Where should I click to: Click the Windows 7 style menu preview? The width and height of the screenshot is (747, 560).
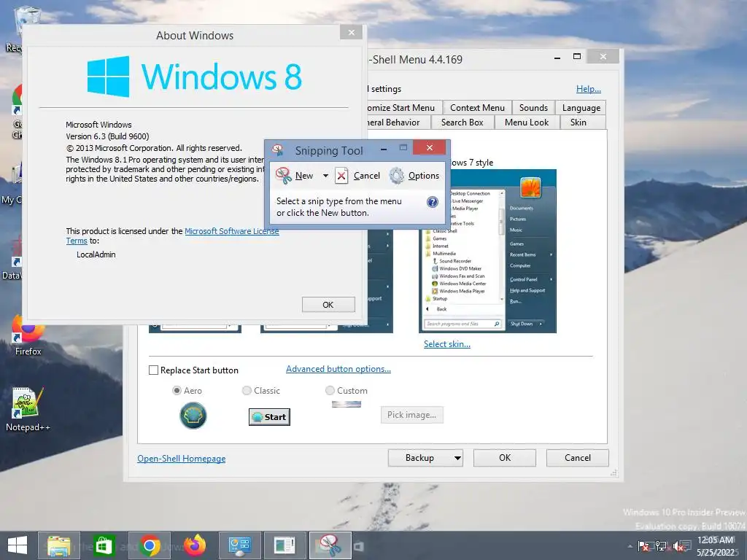[488, 251]
